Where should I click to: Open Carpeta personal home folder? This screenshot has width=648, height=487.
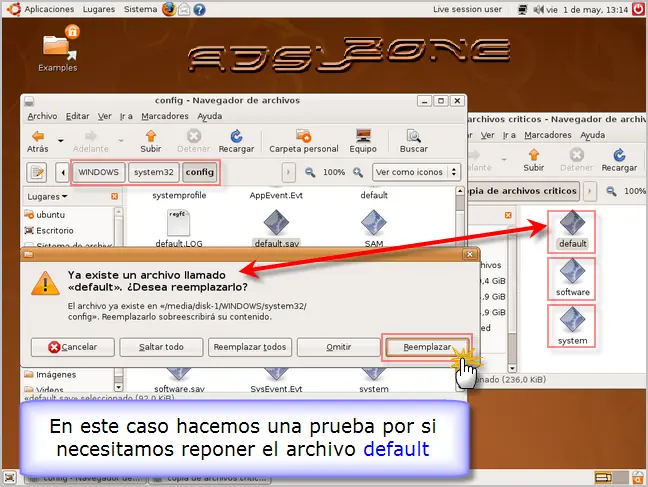pyautogui.click(x=304, y=141)
